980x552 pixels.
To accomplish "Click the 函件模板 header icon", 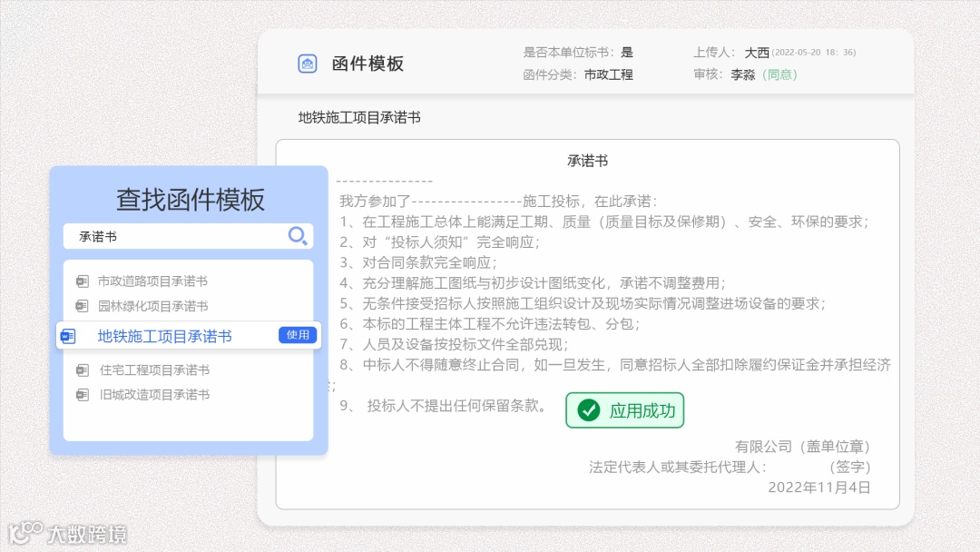I will tap(307, 64).
